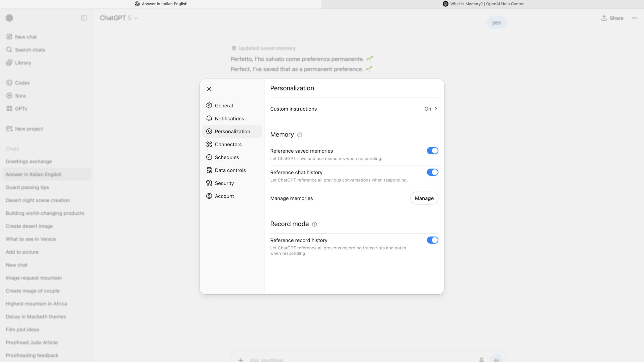Click the Manage memories button
The height and width of the screenshot is (362, 644).
tap(424, 198)
